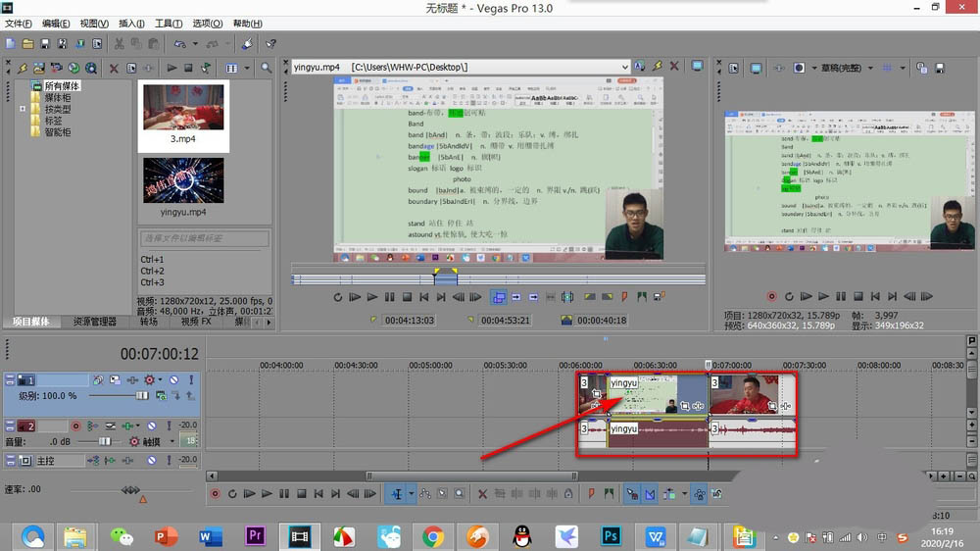The width and height of the screenshot is (980, 551).
Task: Mute video track 1
Action: tap(173, 379)
